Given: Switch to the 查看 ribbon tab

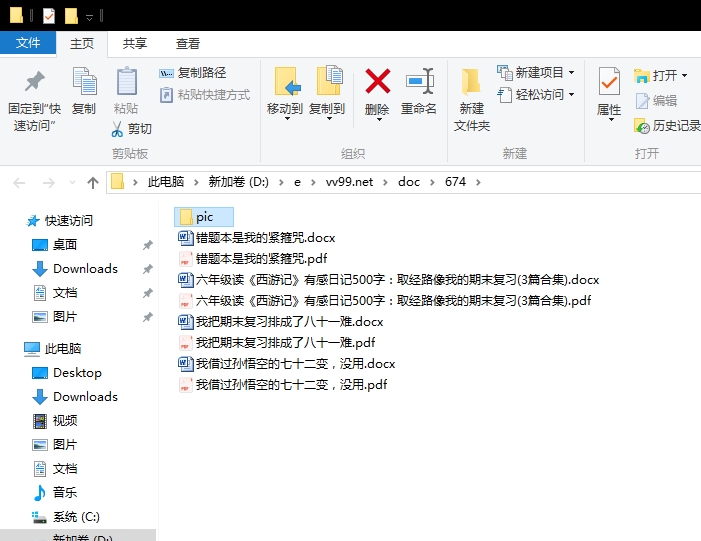Looking at the screenshot, I should pos(188,44).
